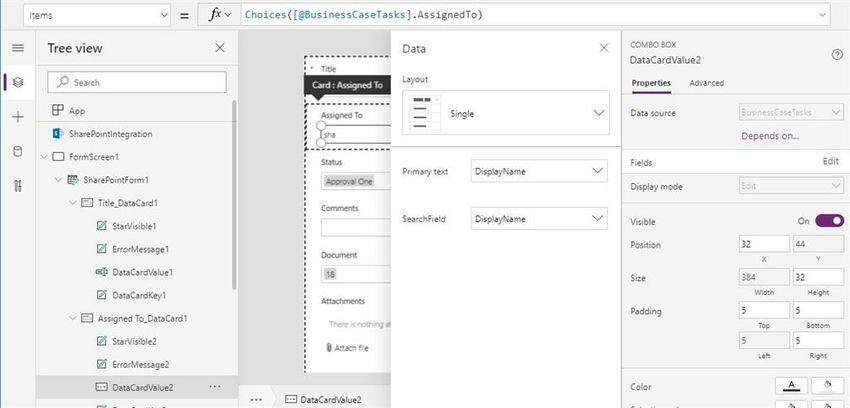
Task: Click the App icon in tree
Action: pos(57,111)
